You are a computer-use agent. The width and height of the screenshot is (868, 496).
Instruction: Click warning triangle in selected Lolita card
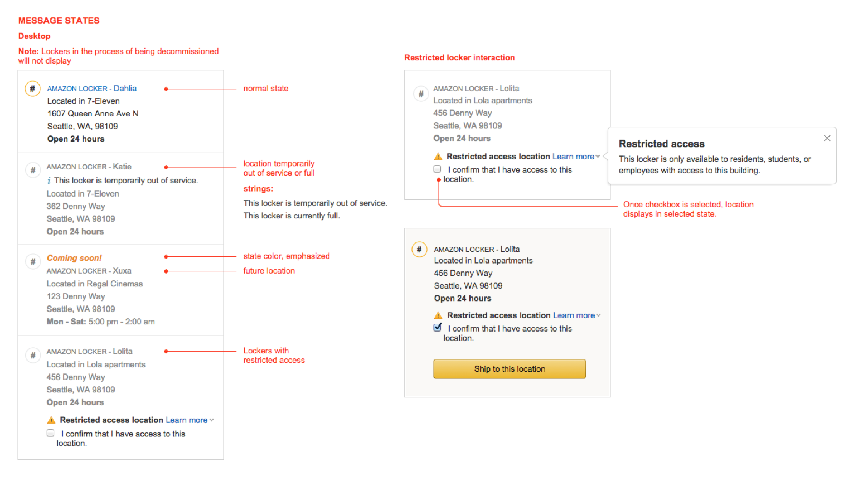pos(438,315)
